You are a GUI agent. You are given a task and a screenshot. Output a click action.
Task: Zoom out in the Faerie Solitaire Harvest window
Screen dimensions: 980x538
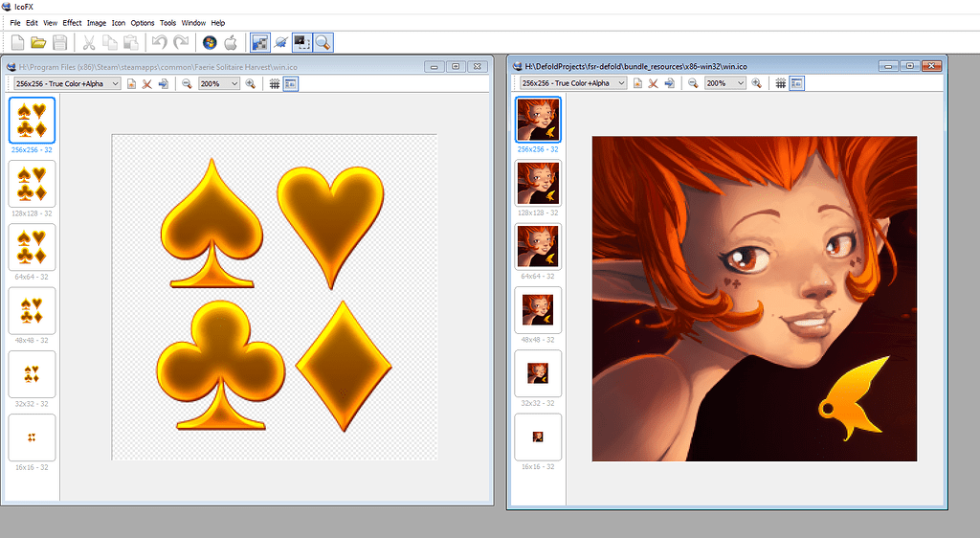coord(187,84)
